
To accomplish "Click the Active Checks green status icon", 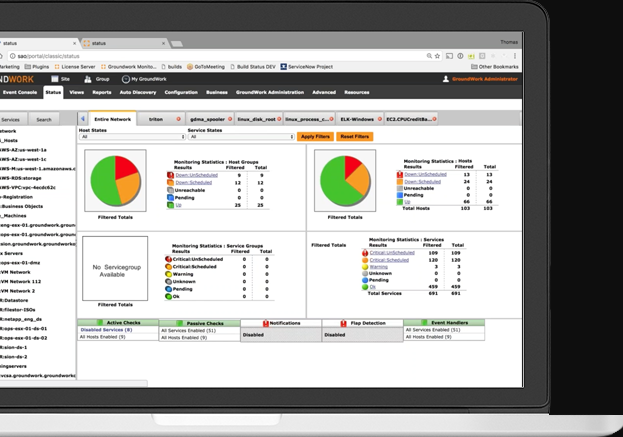I will click(100, 323).
